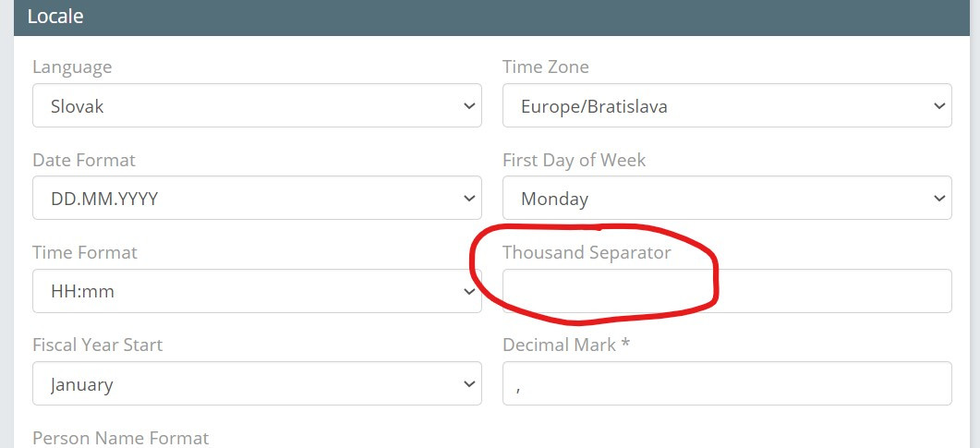The width and height of the screenshot is (980, 448).
Task: Click the chevron arrow on the Europe/Bratislava selector
Action: tap(939, 106)
